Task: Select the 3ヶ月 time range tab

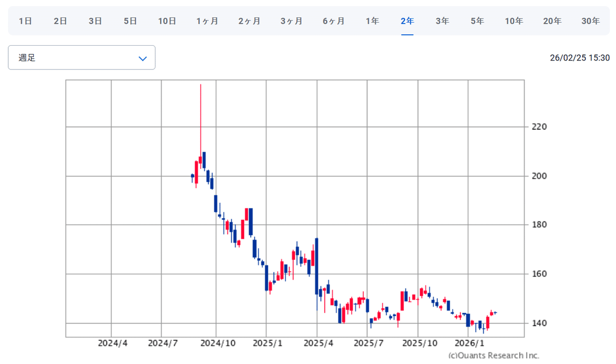Action: click(x=292, y=21)
